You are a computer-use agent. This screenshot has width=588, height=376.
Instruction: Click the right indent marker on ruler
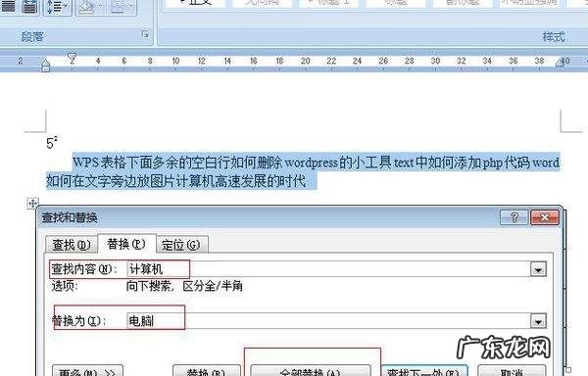[x=560, y=63]
